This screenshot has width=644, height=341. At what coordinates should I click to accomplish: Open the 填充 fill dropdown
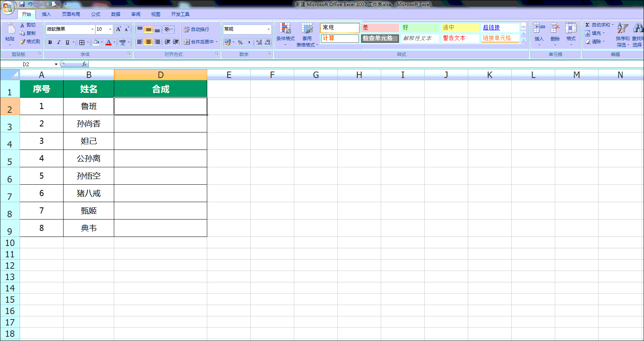(x=595, y=33)
